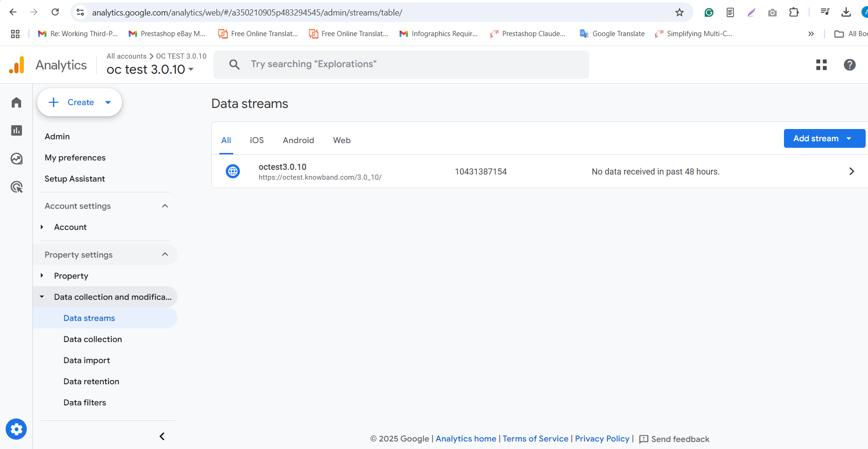The height and width of the screenshot is (449, 868).
Task: Bookmark this page with star icon
Action: tap(679, 12)
